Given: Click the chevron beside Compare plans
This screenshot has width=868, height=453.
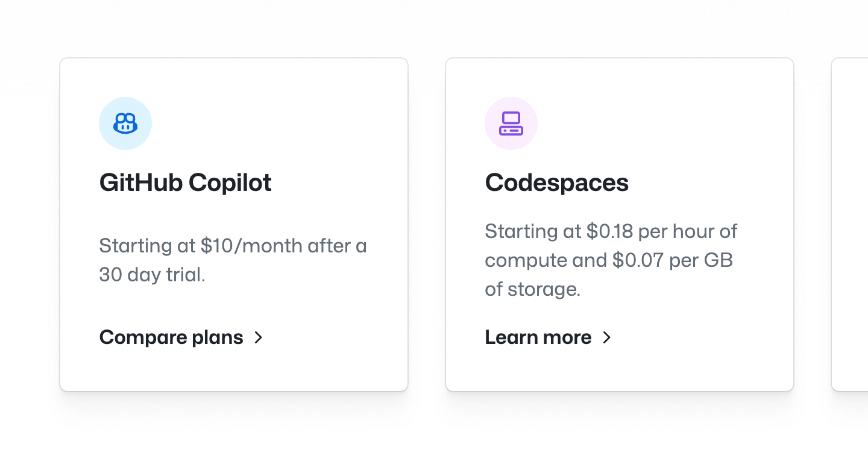Looking at the screenshot, I should (259, 337).
